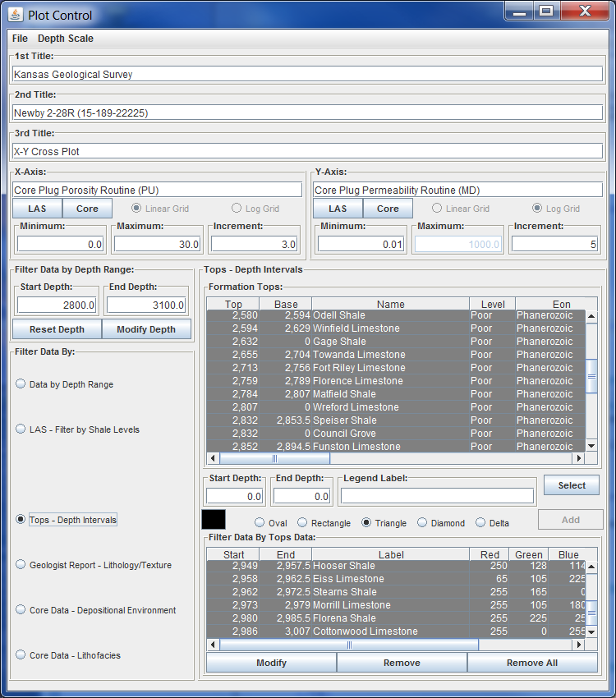The width and height of the screenshot is (616, 698).
Task: Select Data by Depth Range option
Action: (x=65, y=384)
